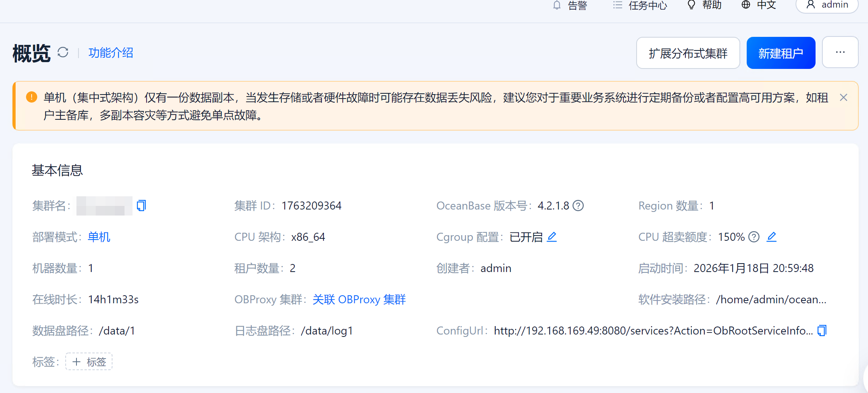Add a new 标签 tag
Image resolution: width=868 pixels, height=393 pixels.
click(x=89, y=362)
